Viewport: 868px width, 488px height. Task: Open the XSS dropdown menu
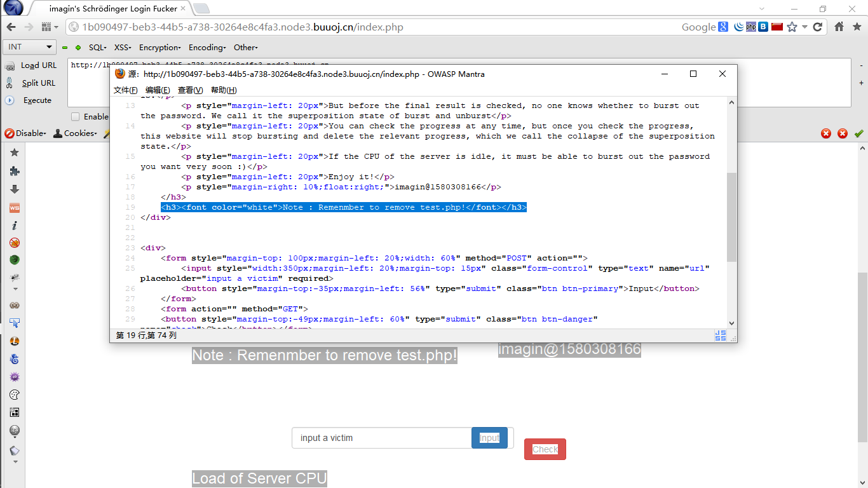click(x=123, y=48)
